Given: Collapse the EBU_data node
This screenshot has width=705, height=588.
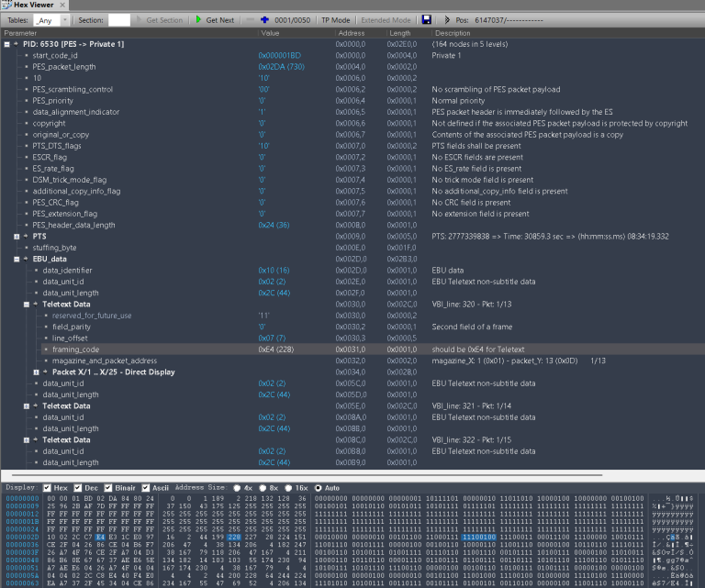Looking at the screenshot, I should coord(17,260).
